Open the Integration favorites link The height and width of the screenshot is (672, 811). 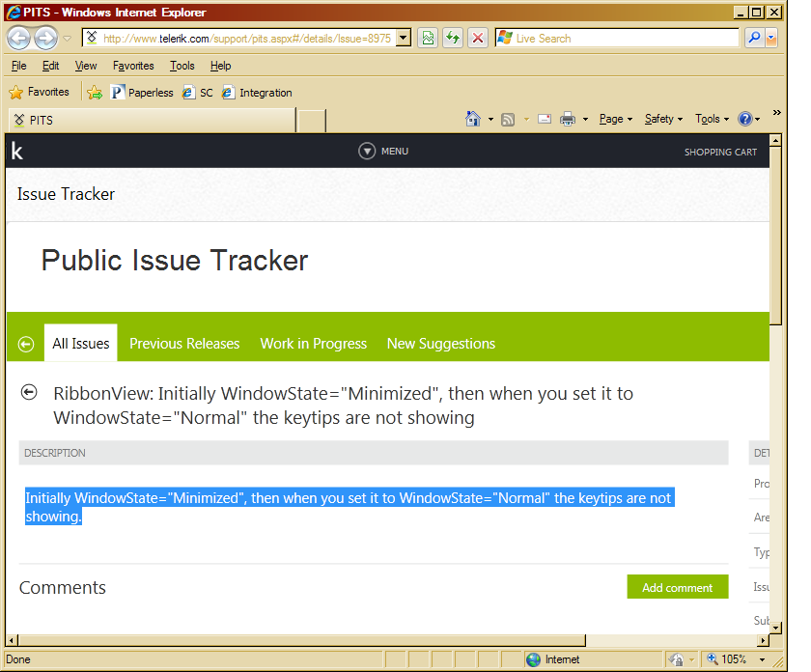point(257,93)
